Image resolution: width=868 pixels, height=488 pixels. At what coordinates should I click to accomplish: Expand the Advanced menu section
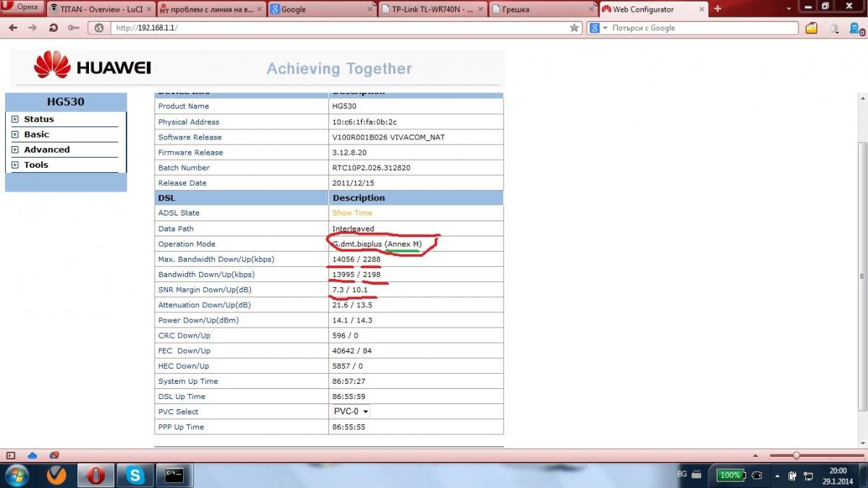point(14,150)
